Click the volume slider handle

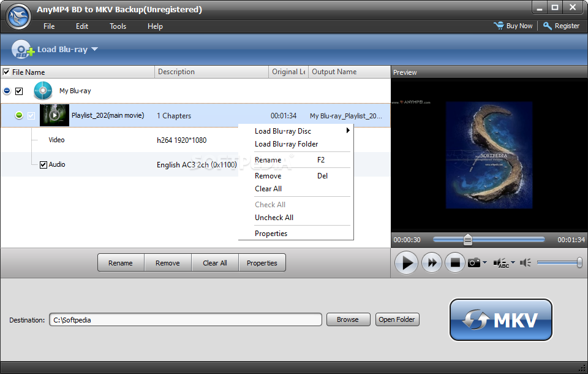pyautogui.click(x=579, y=262)
